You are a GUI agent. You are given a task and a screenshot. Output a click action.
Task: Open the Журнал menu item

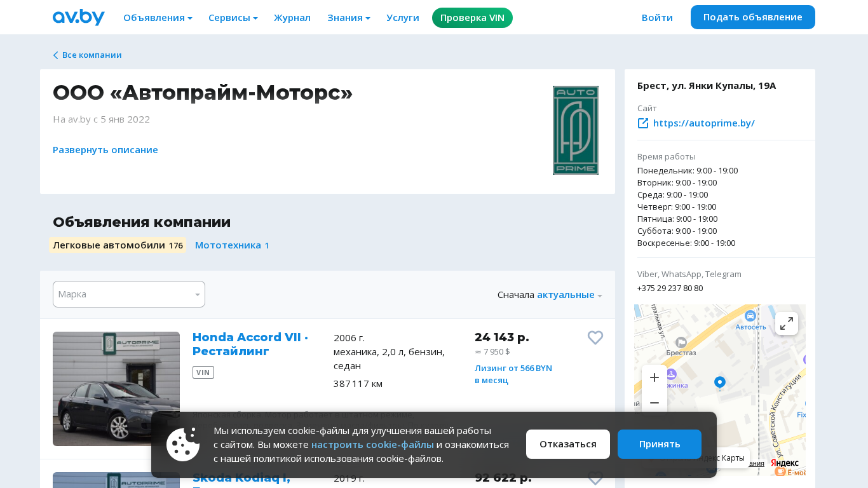(292, 18)
